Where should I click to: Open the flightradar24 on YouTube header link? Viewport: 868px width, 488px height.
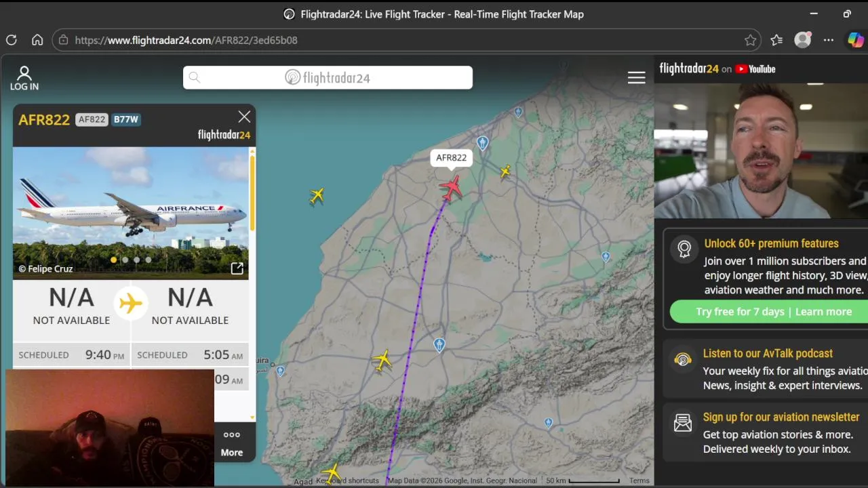point(717,68)
